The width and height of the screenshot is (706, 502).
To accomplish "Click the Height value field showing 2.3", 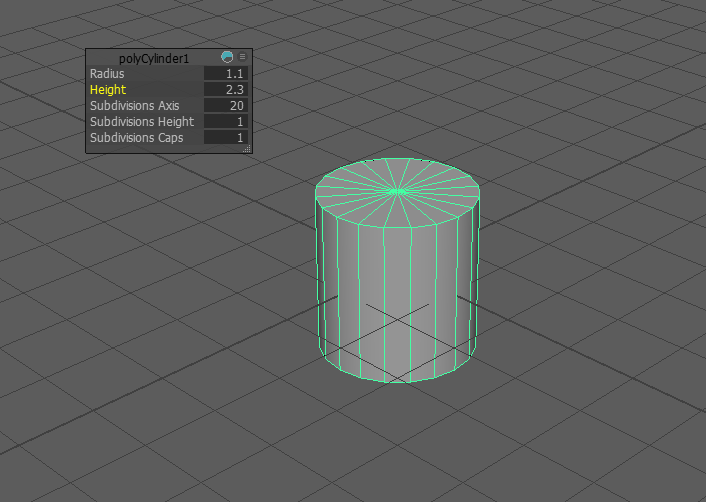I will click(226, 90).
